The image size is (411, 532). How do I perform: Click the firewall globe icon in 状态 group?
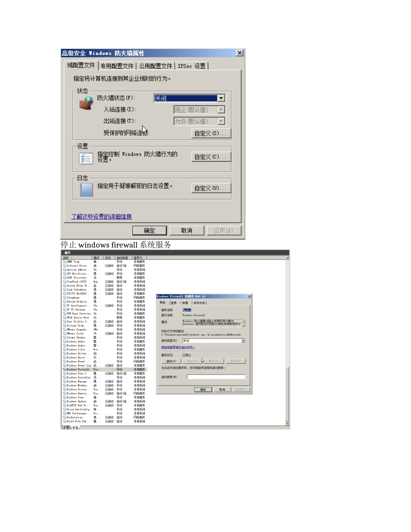[x=87, y=103]
